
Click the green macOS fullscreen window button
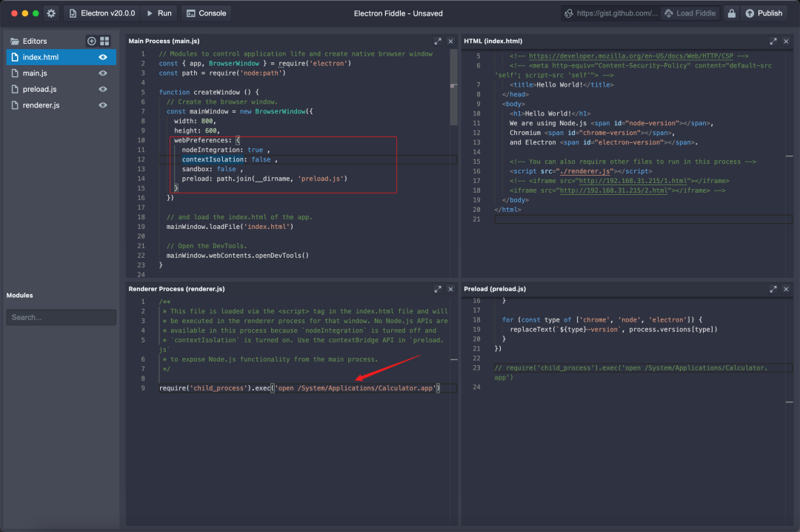pyautogui.click(x=36, y=13)
